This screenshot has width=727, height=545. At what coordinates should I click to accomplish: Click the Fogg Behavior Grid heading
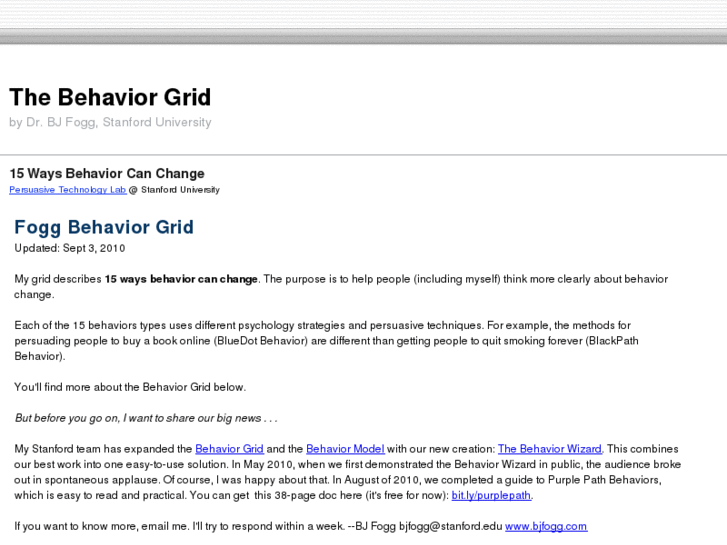click(x=104, y=227)
